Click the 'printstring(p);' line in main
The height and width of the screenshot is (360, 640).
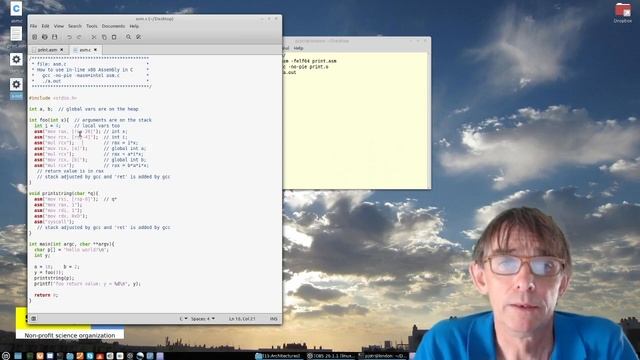tap(54, 278)
